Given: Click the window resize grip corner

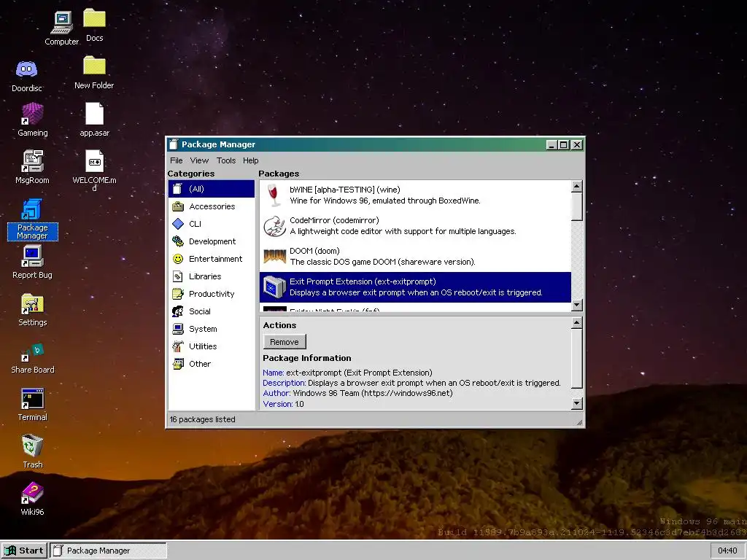Looking at the screenshot, I should 580,422.
